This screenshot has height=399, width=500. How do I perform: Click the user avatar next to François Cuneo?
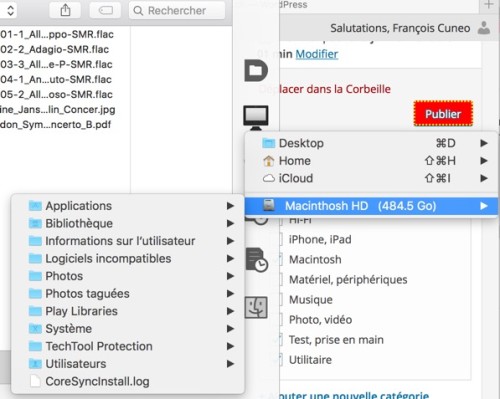pos(484,28)
